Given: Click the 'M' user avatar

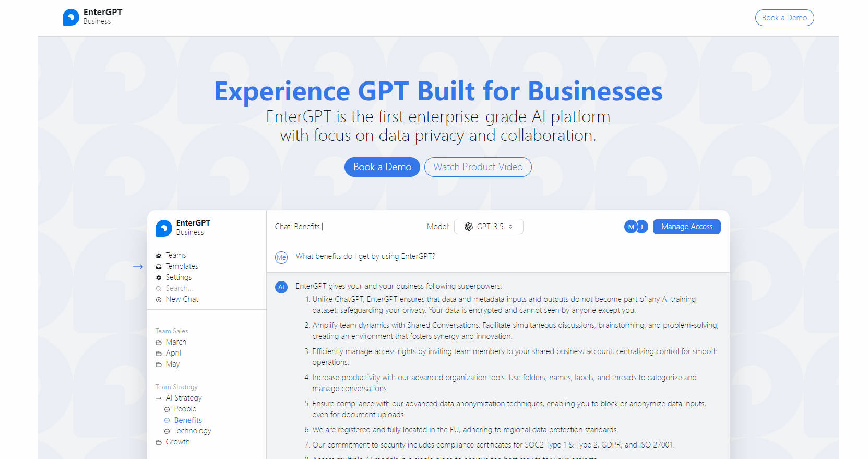Looking at the screenshot, I should click(x=631, y=227).
